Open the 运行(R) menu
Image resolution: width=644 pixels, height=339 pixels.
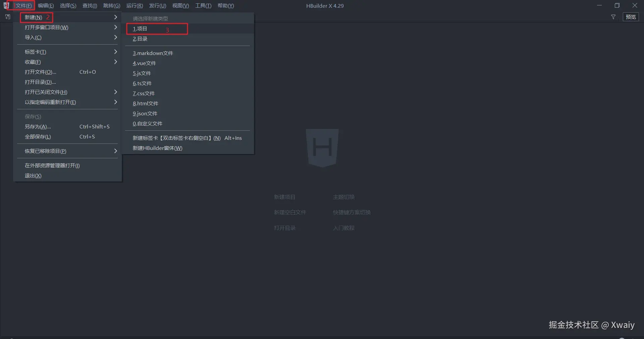click(135, 6)
